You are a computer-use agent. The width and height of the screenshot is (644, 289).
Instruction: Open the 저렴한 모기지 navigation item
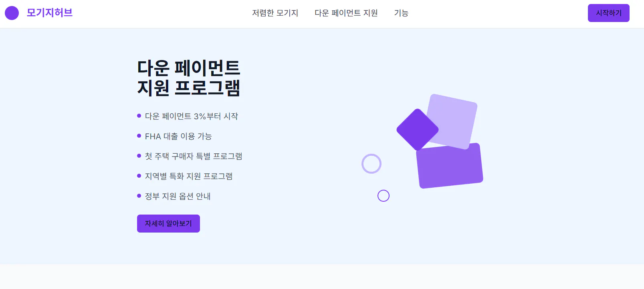point(275,13)
